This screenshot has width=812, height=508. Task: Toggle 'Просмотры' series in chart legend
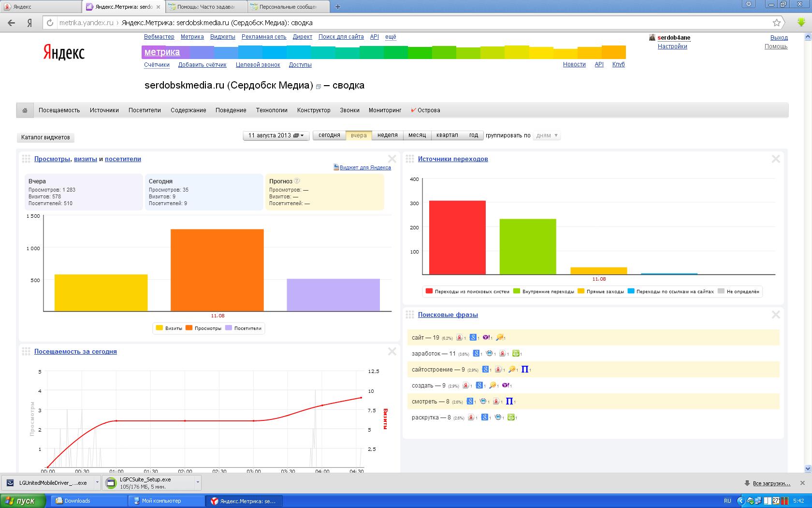pos(203,328)
